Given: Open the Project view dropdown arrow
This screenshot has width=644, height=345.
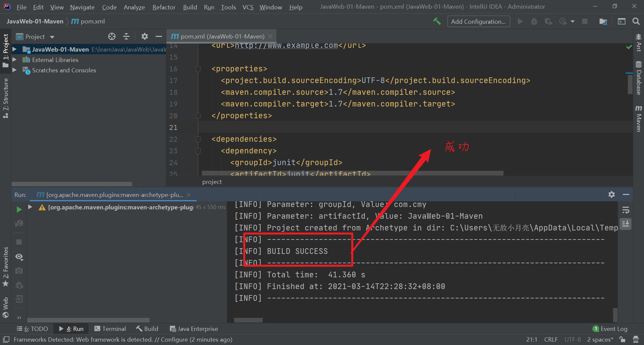Looking at the screenshot, I should coord(52,37).
